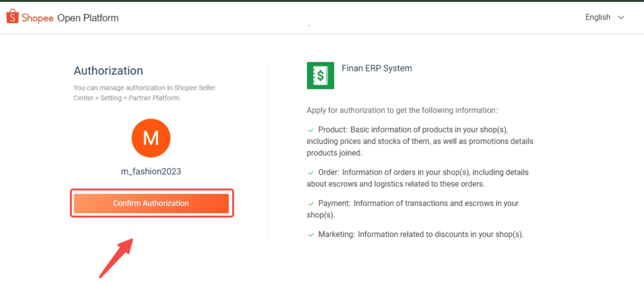The height and width of the screenshot is (299, 644).
Task: Click the Finan ERP System name
Action: coord(377,68)
